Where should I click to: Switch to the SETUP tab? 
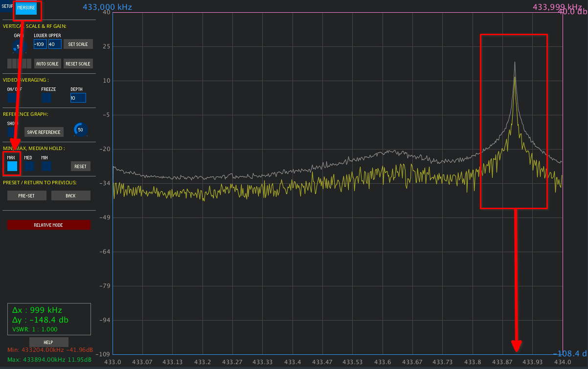click(7, 7)
